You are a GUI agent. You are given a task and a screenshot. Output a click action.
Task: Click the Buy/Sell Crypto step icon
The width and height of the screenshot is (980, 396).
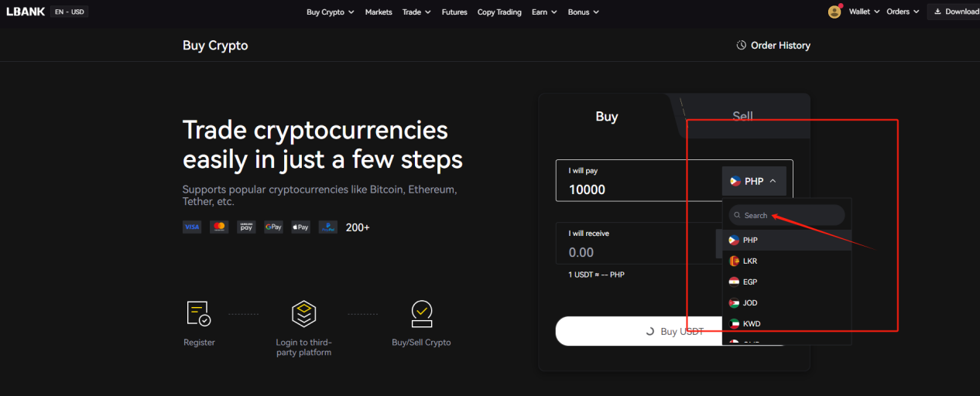[421, 313]
